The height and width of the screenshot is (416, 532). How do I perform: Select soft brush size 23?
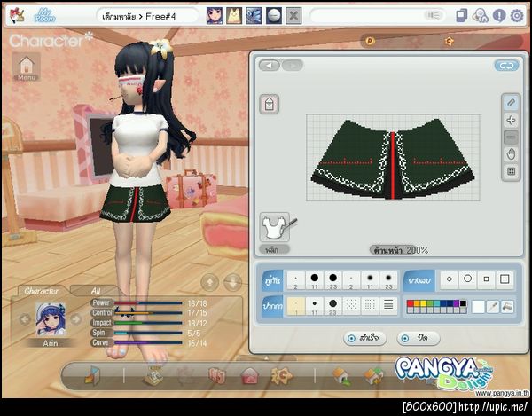pyautogui.click(x=388, y=280)
